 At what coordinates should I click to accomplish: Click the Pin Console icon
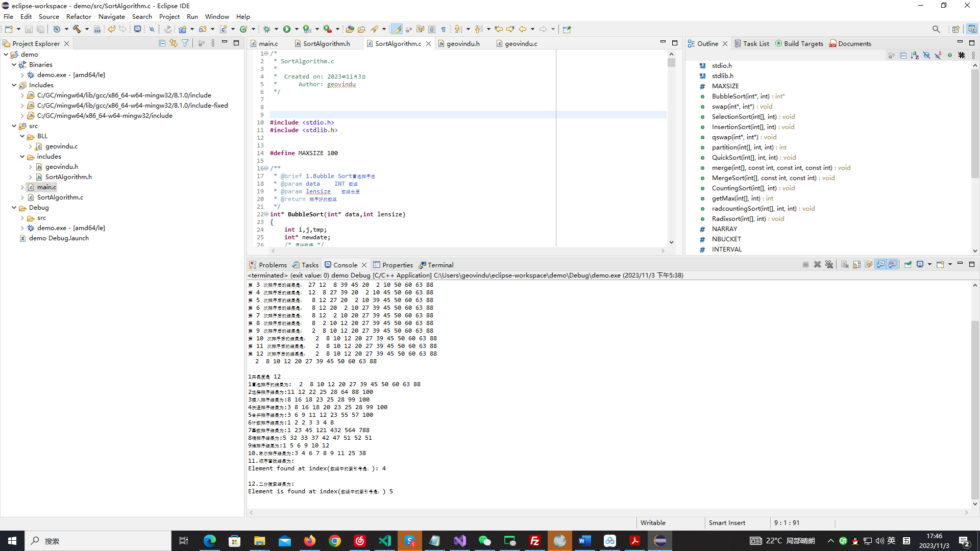(x=908, y=264)
